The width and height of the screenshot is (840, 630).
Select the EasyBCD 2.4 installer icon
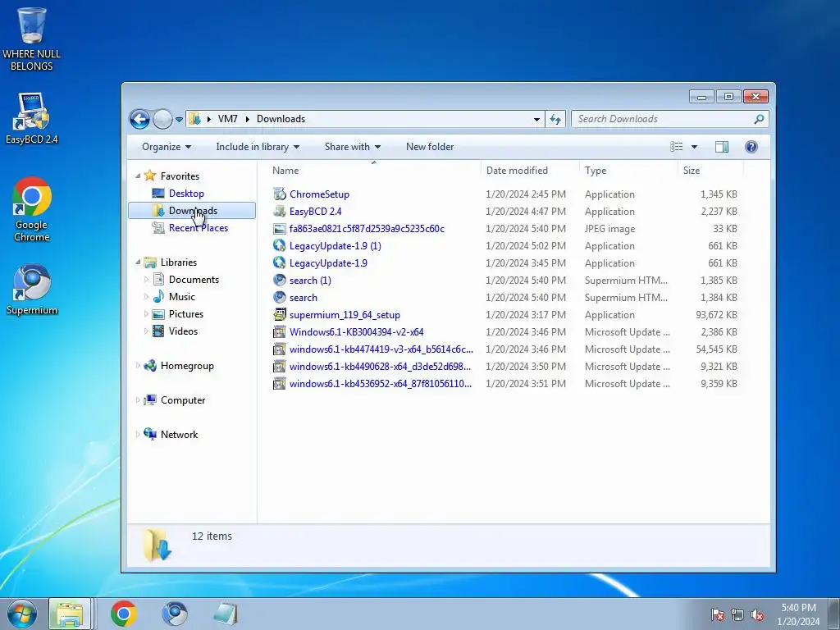click(279, 211)
